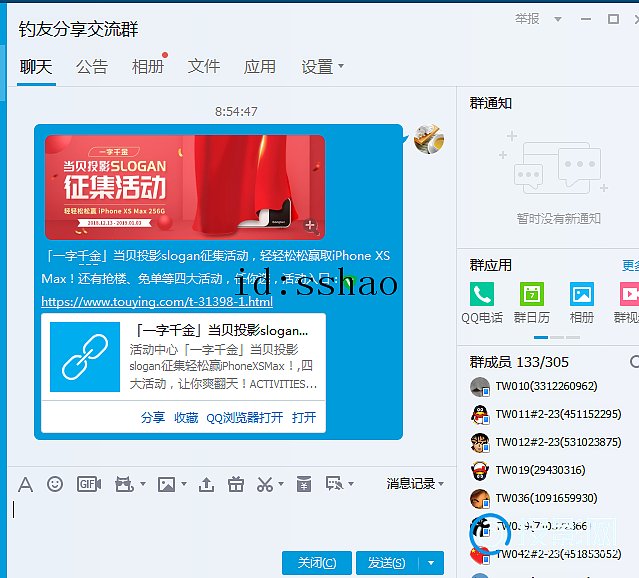
Task: Click 分享 on the link card
Action: click(x=152, y=417)
